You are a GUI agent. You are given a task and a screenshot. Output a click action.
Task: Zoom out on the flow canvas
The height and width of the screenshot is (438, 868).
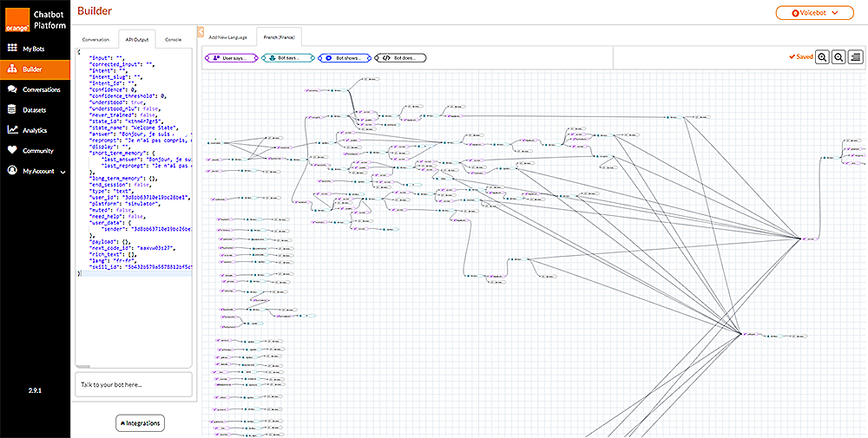(838, 57)
